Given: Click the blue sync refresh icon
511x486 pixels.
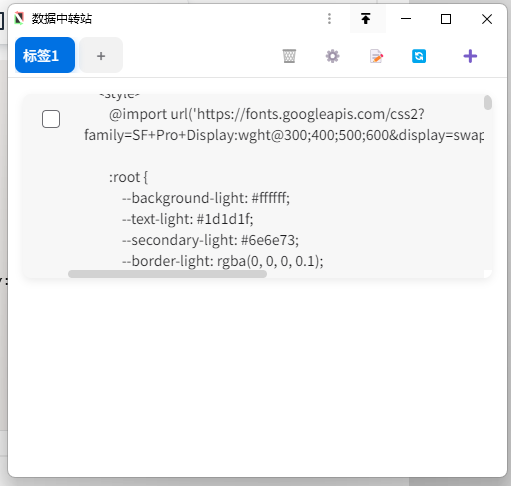Looking at the screenshot, I should coord(419,56).
